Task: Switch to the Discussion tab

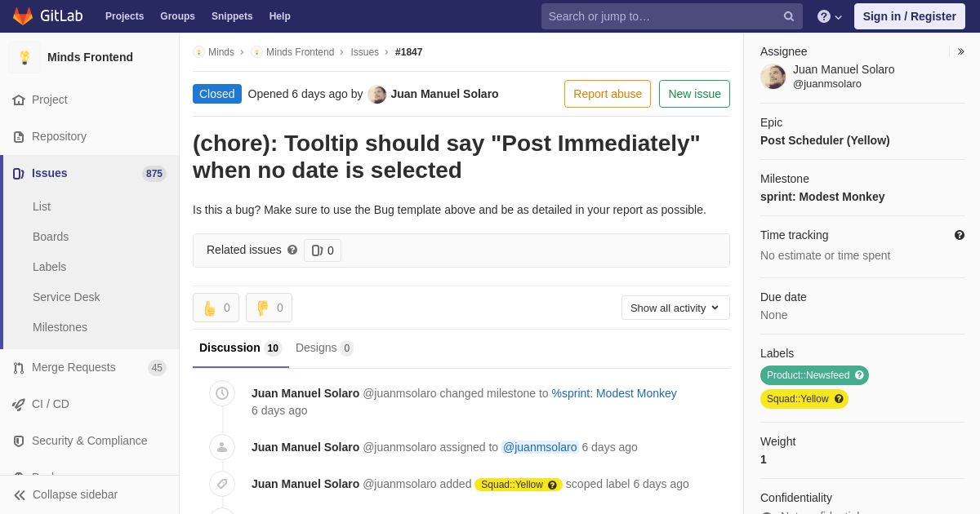Action: [241, 348]
